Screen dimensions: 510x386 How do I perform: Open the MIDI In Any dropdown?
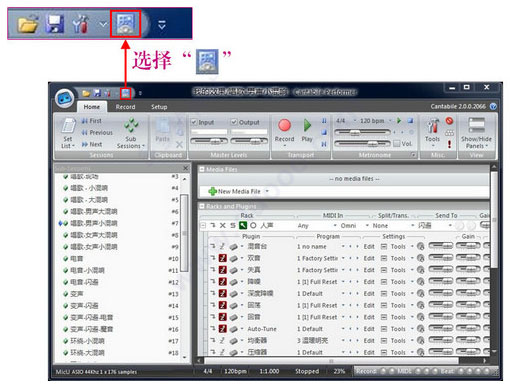coord(317,226)
